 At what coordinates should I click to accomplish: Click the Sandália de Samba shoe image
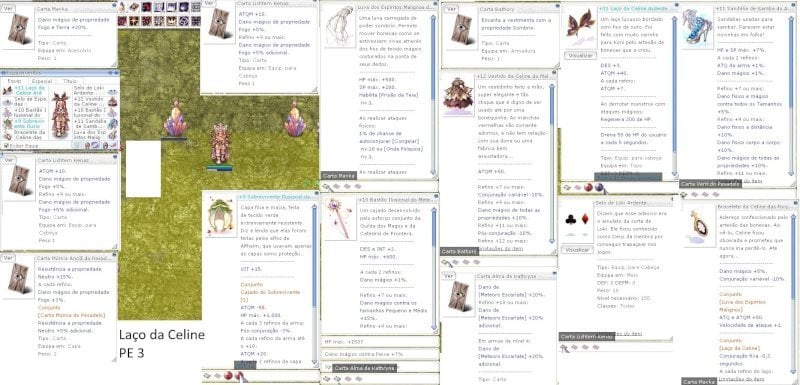697,27
